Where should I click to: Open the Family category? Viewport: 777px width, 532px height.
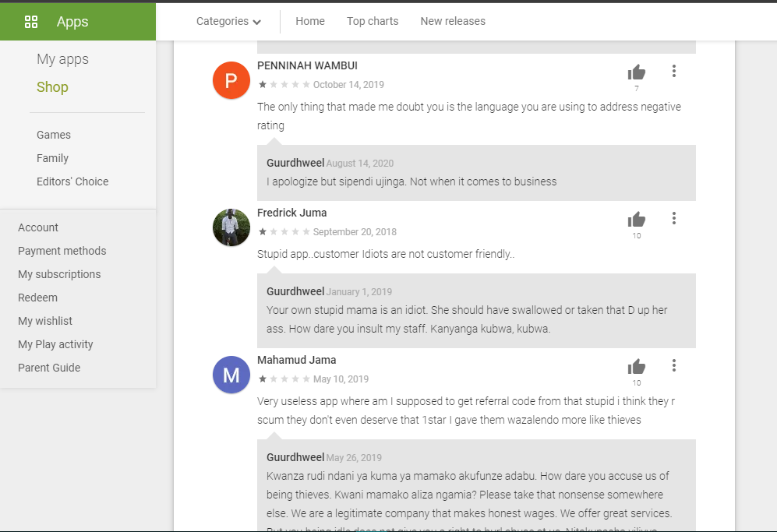pyautogui.click(x=52, y=158)
